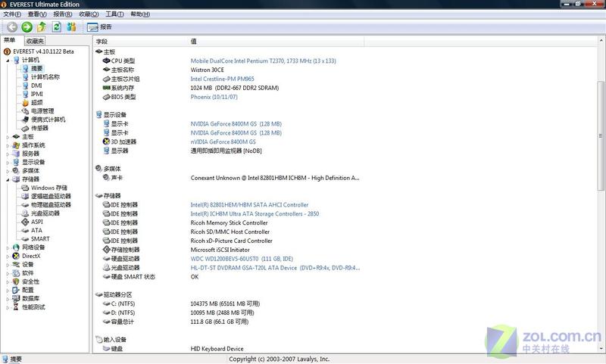Click the 设备 tree icon
This screenshot has height=364, width=606.
(x=16, y=264)
